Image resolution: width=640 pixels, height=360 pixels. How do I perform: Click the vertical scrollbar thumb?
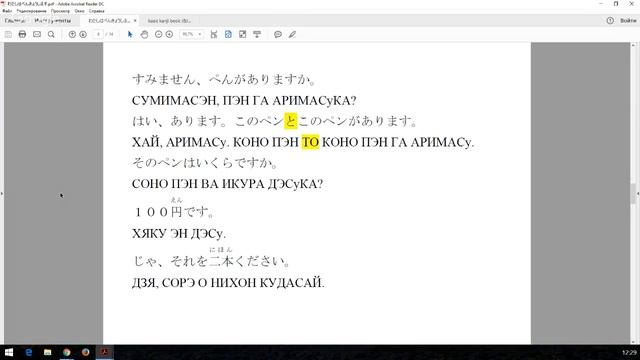pyautogui.click(x=633, y=193)
